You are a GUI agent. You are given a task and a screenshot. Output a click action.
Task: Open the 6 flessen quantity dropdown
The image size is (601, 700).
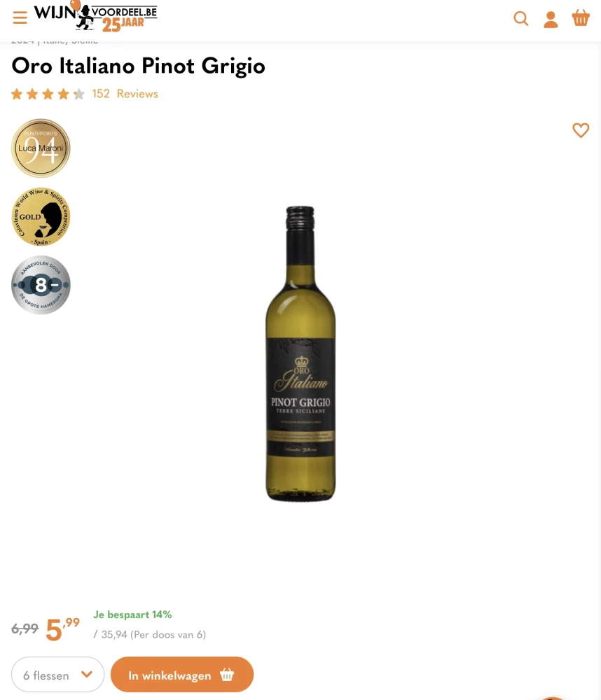click(57, 675)
